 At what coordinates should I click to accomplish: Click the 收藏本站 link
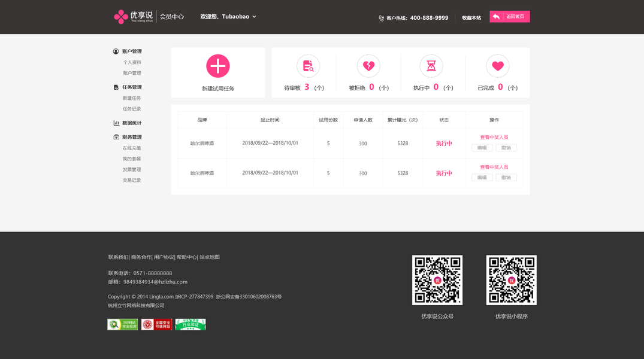pos(471,17)
